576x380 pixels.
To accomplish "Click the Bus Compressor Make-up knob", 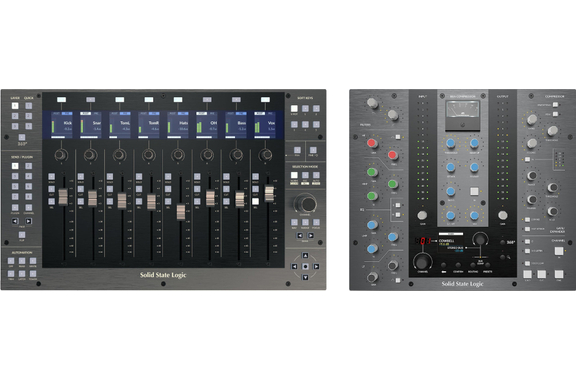I will pos(474,144).
